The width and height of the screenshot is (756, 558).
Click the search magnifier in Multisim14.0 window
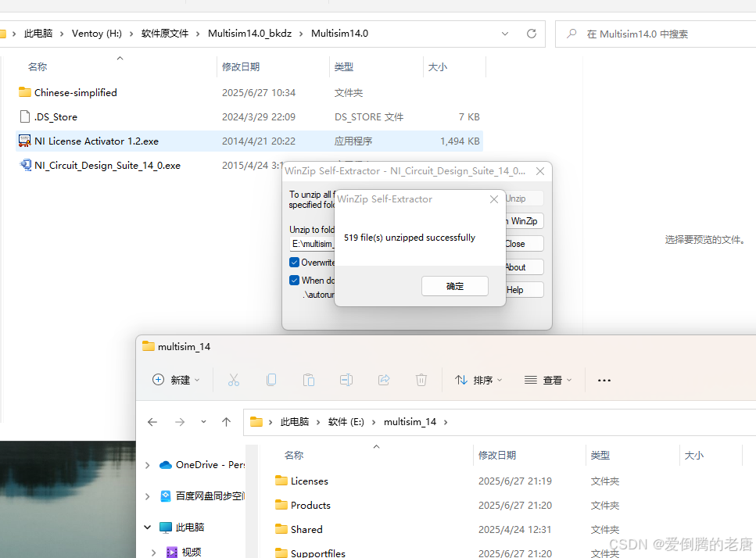click(x=571, y=34)
